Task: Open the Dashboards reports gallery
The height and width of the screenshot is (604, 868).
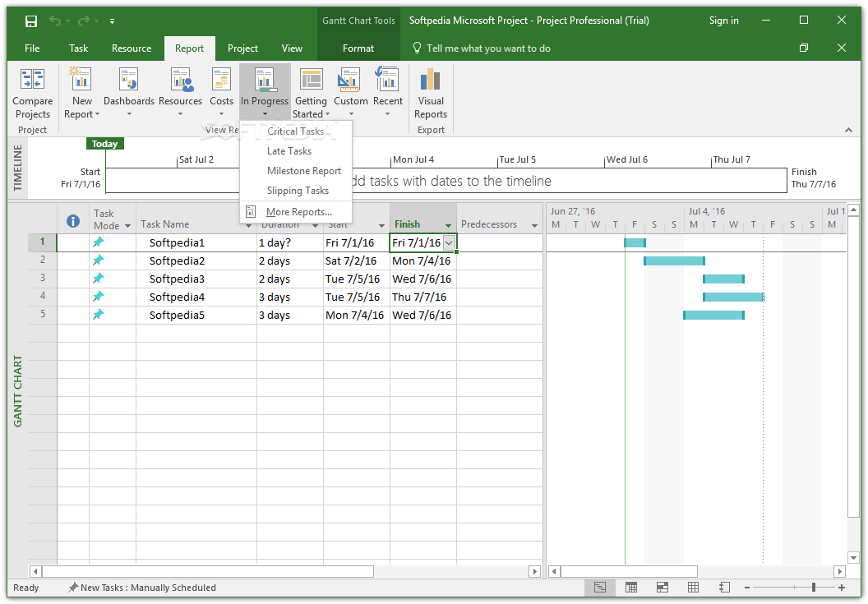Action: click(129, 93)
